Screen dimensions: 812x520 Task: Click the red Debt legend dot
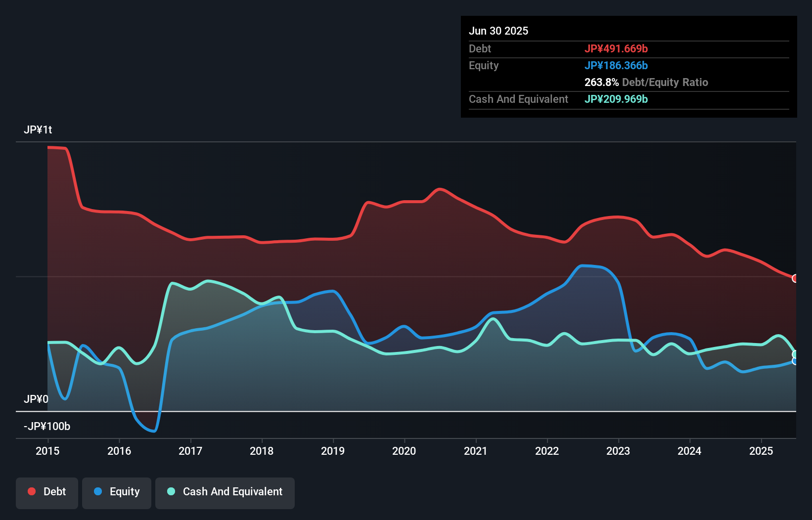pos(31,491)
